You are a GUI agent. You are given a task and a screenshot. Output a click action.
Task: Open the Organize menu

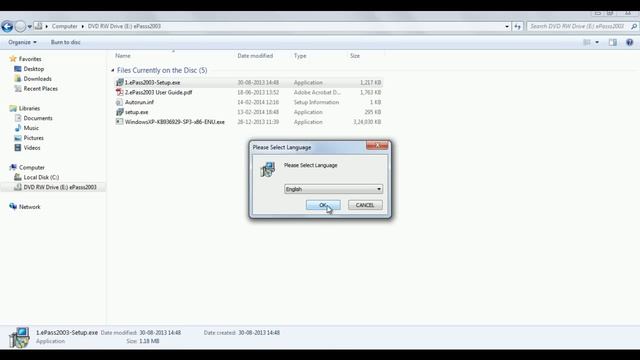pyautogui.click(x=22, y=42)
